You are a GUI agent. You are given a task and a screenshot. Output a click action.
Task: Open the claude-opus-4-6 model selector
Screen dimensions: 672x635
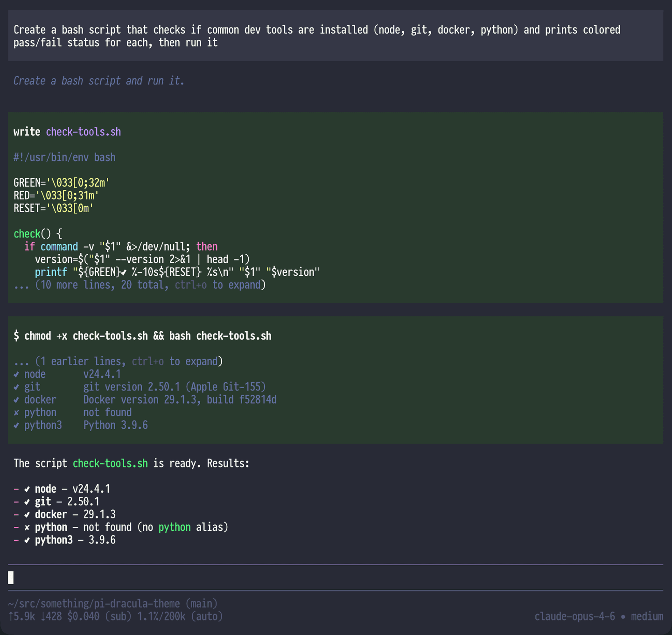(575, 616)
